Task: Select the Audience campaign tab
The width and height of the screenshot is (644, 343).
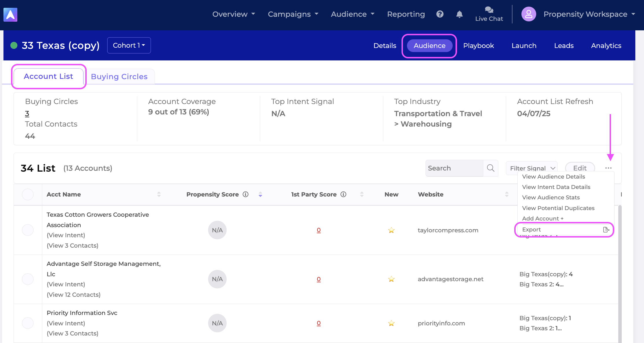Action: (430, 46)
